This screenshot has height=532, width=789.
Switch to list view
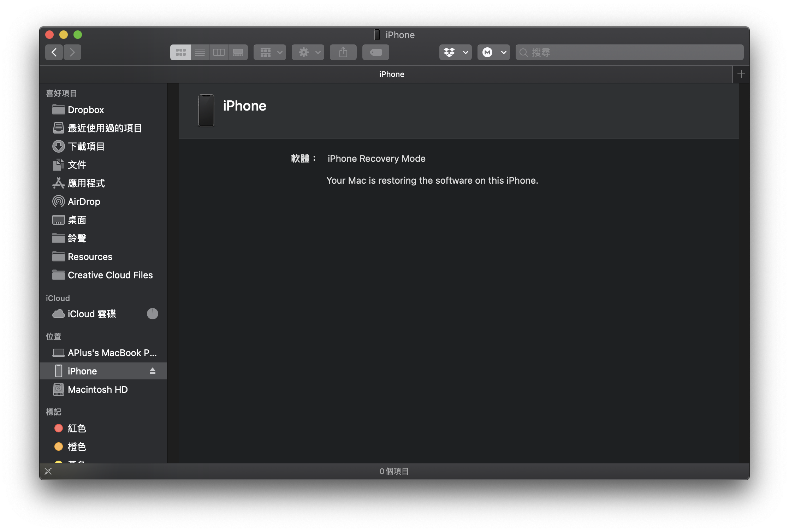(200, 52)
